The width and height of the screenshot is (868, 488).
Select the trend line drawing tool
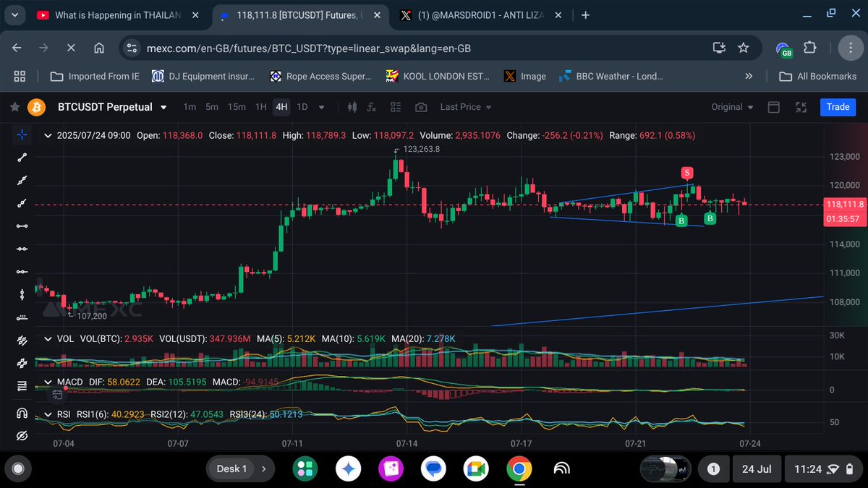tap(22, 158)
